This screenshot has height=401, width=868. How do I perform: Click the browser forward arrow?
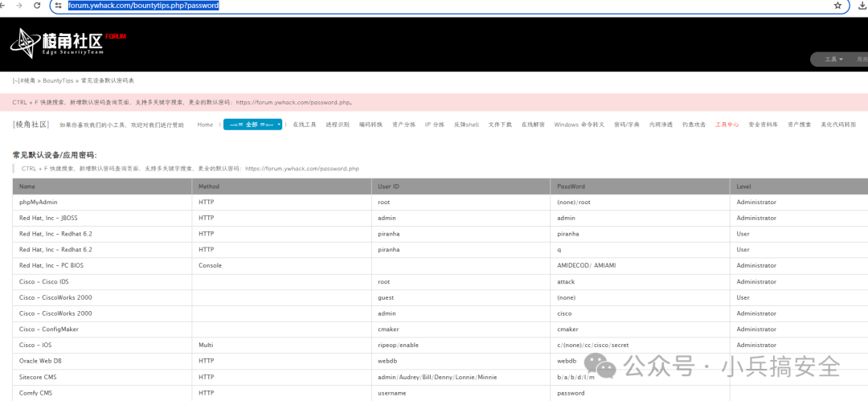coord(20,5)
